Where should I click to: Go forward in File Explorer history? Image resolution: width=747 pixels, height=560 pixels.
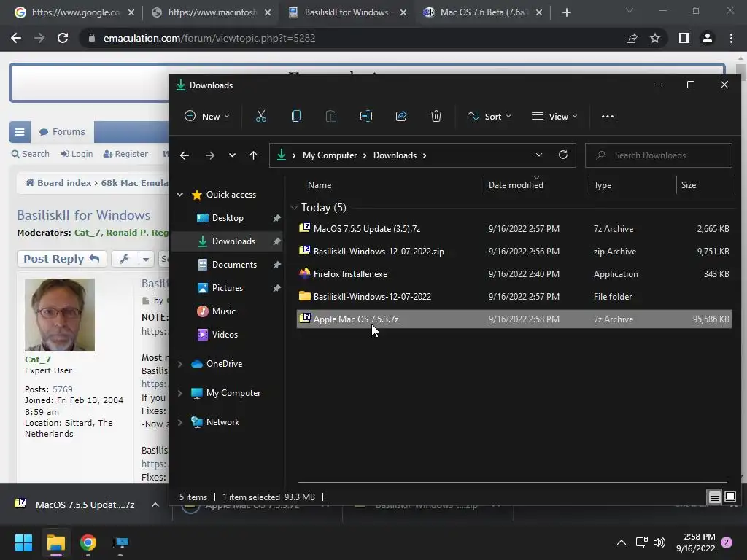209,155
